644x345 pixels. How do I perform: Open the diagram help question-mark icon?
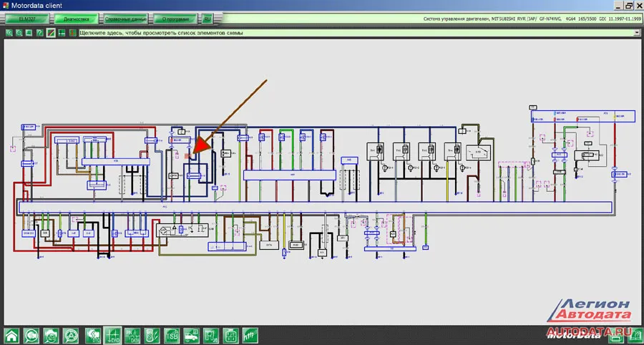(40, 33)
